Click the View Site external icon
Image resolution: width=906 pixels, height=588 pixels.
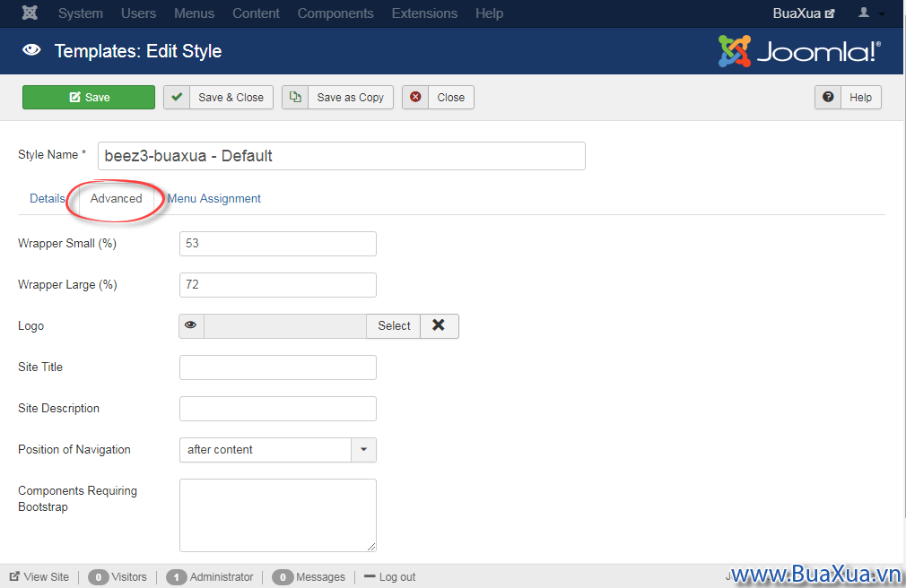[14, 576]
